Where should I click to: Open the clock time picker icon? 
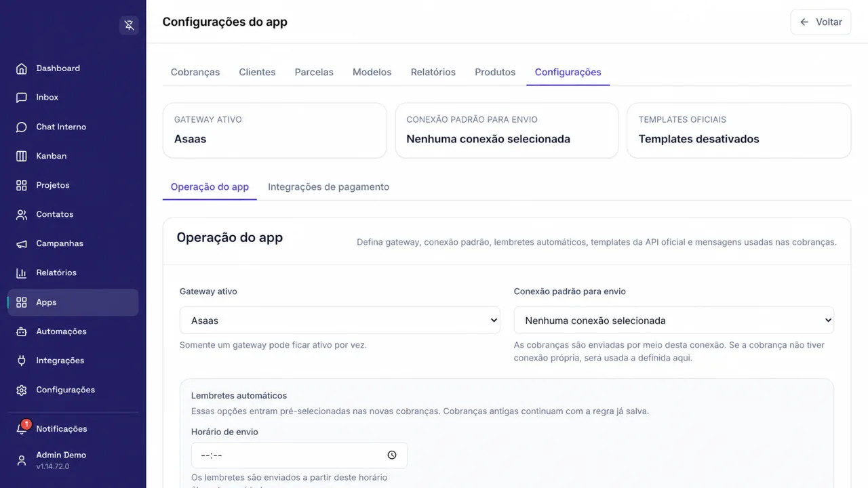(x=392, y=455)
